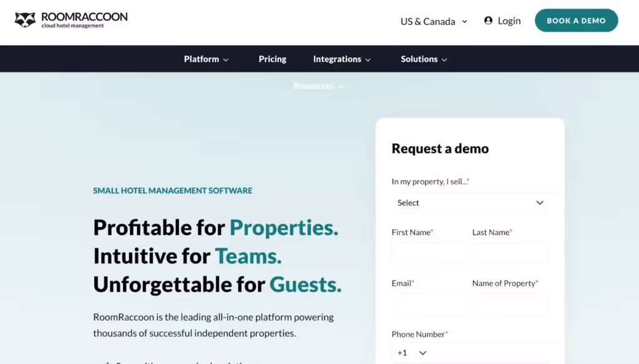Open the Integrations menu

(337, 59)
